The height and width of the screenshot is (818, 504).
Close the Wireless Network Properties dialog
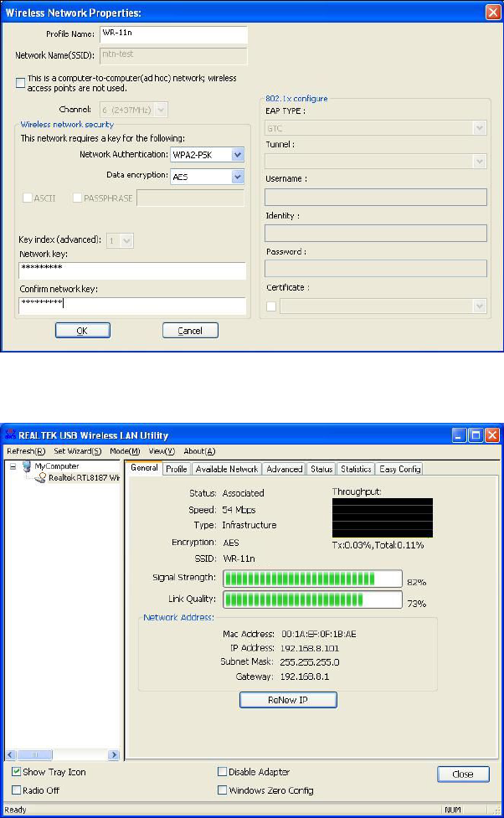(x=493, y=12)
